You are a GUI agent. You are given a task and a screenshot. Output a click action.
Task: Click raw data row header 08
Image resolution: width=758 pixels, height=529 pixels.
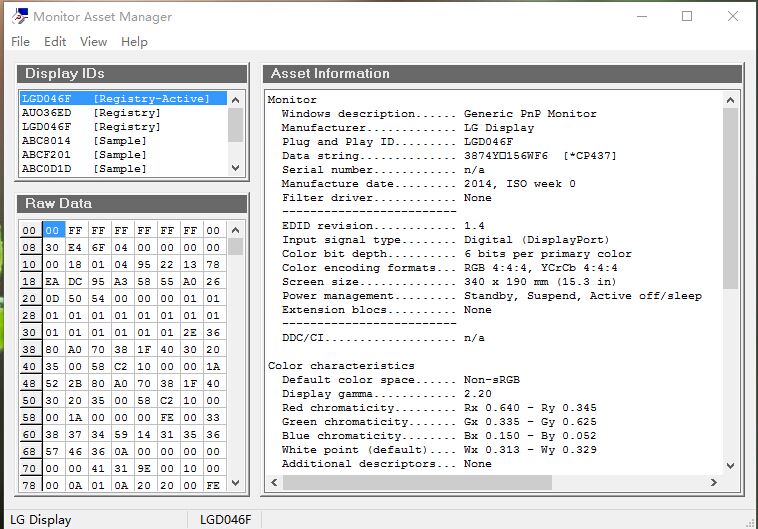29,248
